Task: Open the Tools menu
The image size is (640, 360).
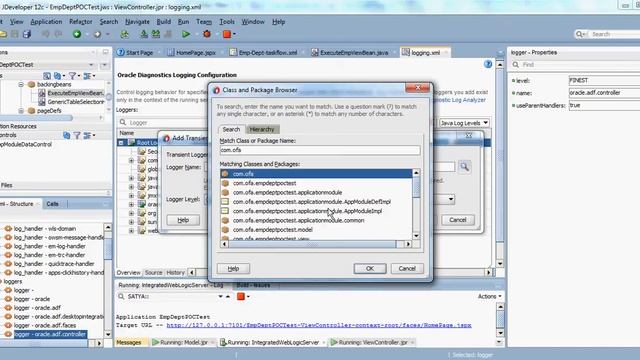Action: [x=227, y=22]
